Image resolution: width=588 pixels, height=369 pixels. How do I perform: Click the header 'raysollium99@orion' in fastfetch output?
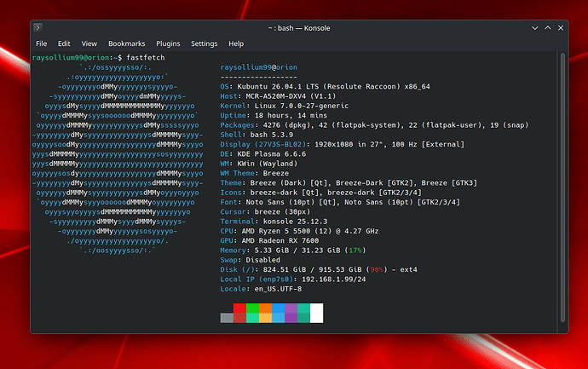(x=259, y=67)
